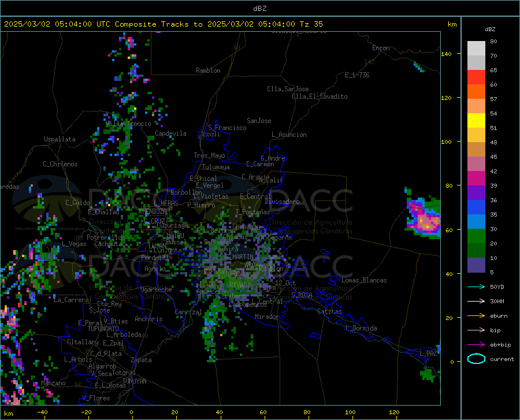The height and width of the screenshot is (420, 520).
Task: Click the 'eb+bip' legend label
Action: (500, 345)
